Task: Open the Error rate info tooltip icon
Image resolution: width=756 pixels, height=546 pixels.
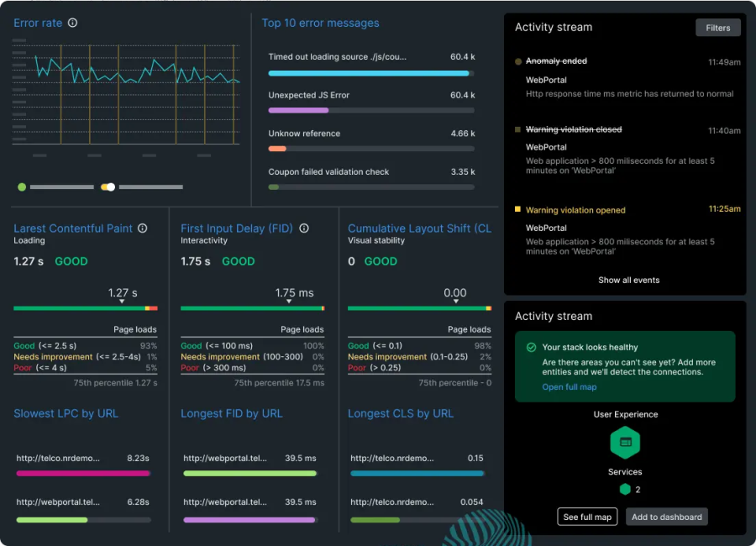Action: 71,23
